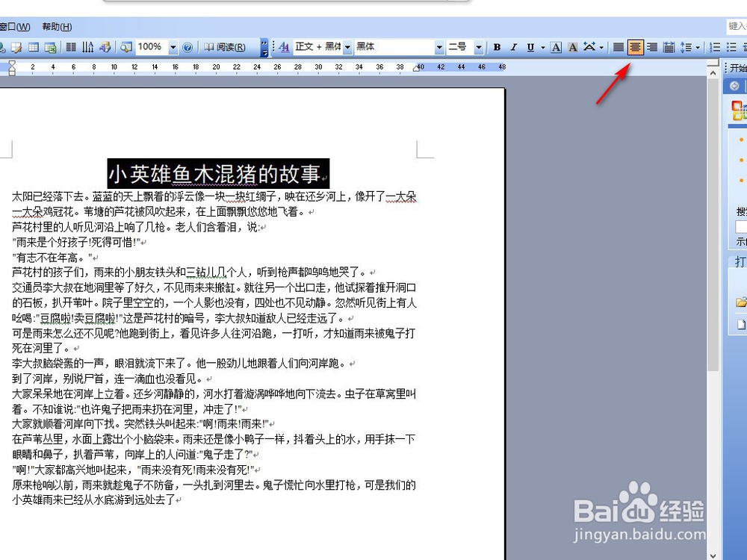
Task: Click the New blank document icon in task pane
Action: point(741,324)
